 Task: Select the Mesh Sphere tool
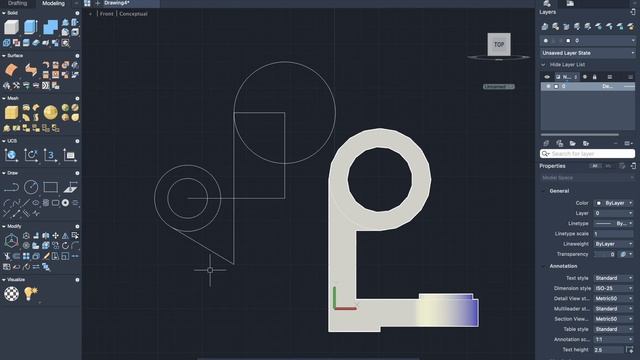[x=51, y=113]
